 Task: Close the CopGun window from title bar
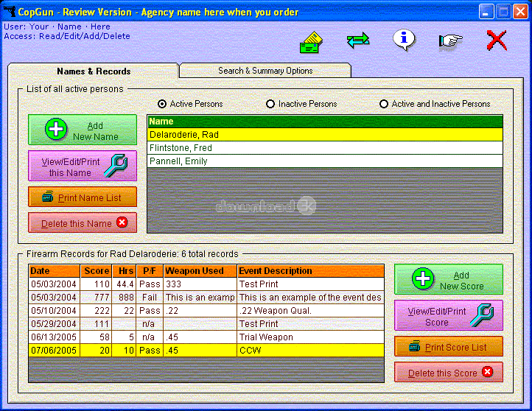coord(520,11)
